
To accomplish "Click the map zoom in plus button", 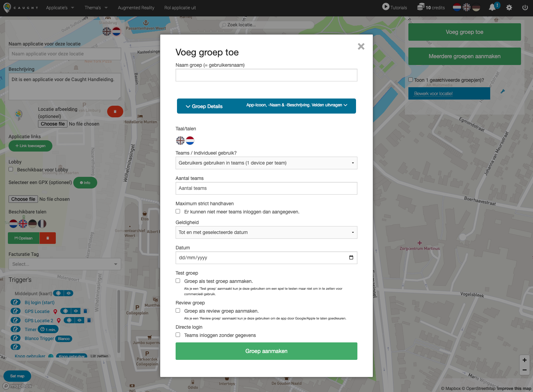I will pos(524,360).
